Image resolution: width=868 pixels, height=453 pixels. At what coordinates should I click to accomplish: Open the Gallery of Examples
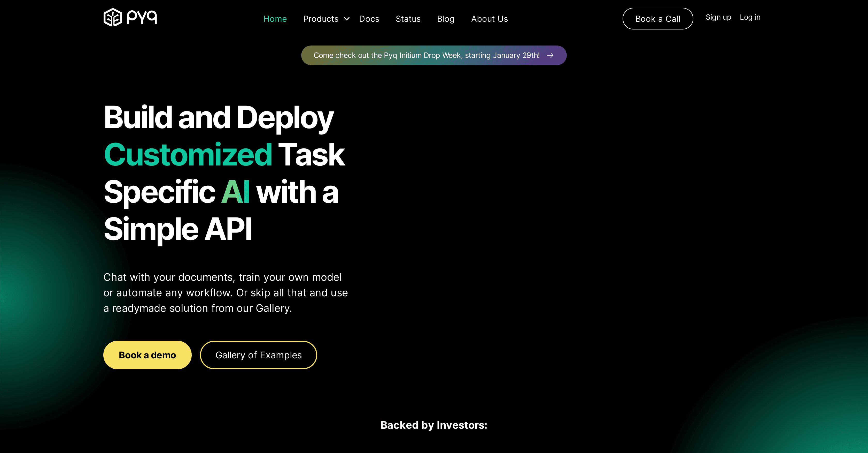(258, 355)
